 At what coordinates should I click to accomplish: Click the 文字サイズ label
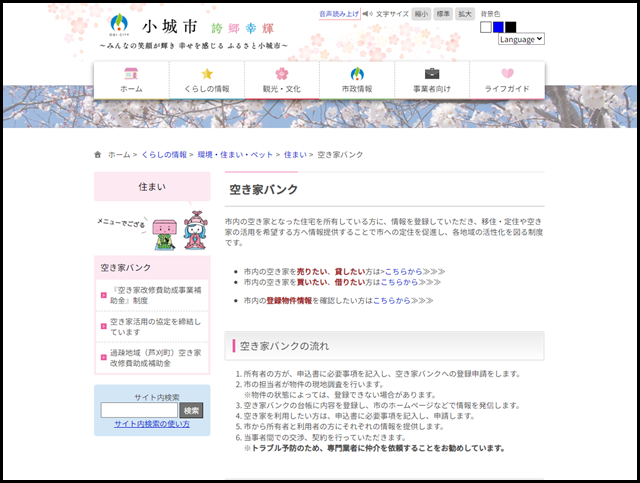pos(392,14)
